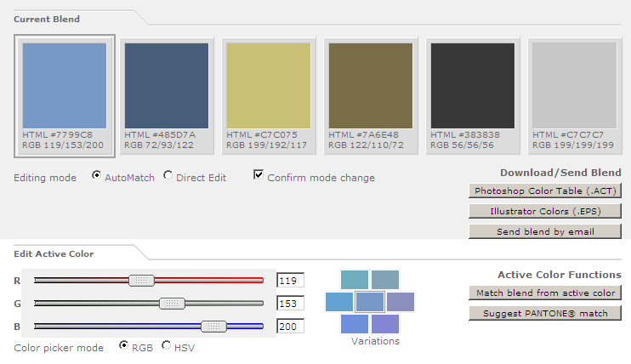
Task: Download Photoshop Color Table (.ACT)
Action: point(545,191)
